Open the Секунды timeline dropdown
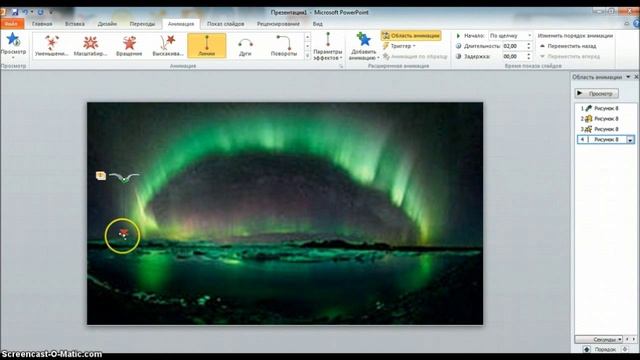The width and height of the screenshot is (640, 360). (599, 339)
